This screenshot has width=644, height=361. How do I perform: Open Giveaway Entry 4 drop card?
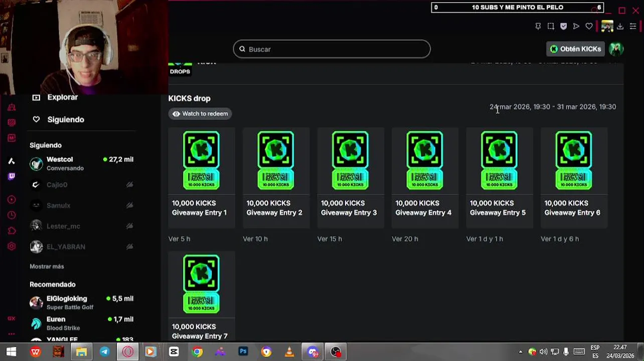click(x=425, y=177)
